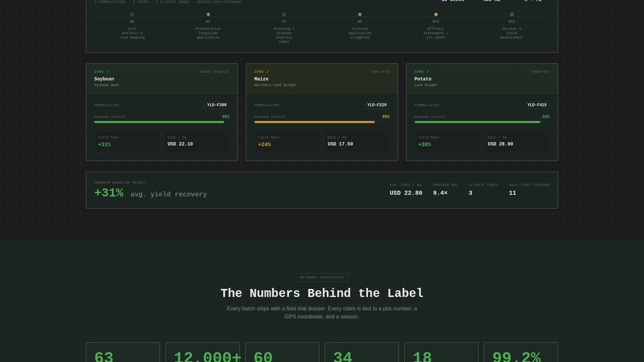This screenshot has height=362, width=644.
Task: Select the +31% avg. yield recovery headline
Action: (x=150, y=193)
